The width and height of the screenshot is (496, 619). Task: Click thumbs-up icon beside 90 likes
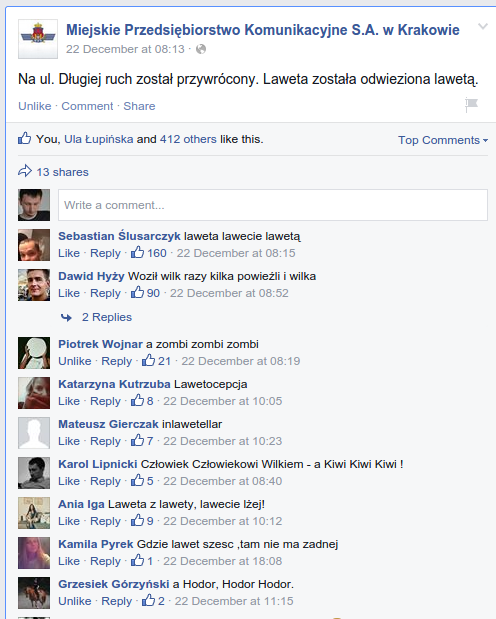[x=137, y=292]
